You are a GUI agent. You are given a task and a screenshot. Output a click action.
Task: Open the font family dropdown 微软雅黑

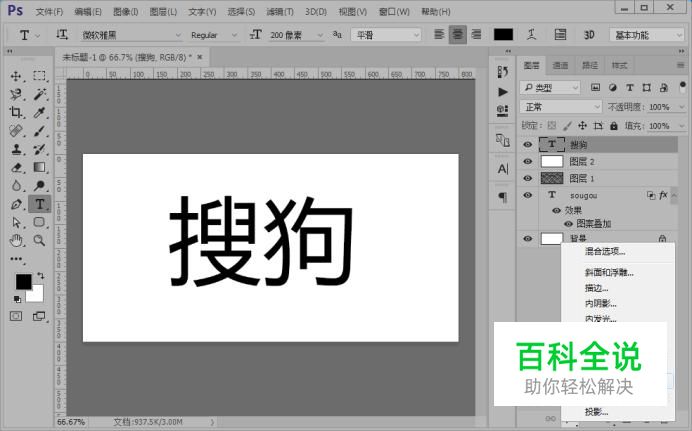tap(132, 35)
